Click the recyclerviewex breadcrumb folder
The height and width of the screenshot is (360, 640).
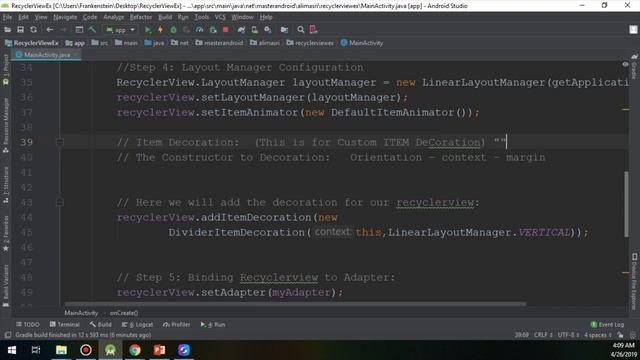[x=310, y=43]
